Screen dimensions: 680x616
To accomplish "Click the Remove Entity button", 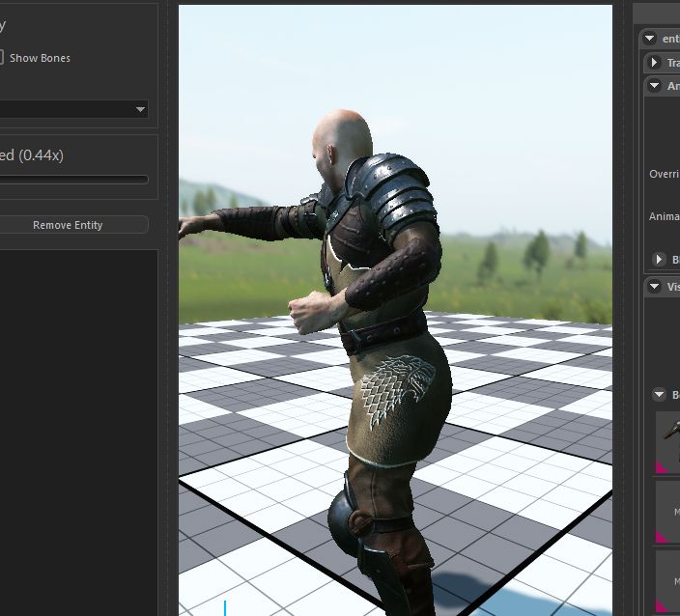I will click(73, 225).
